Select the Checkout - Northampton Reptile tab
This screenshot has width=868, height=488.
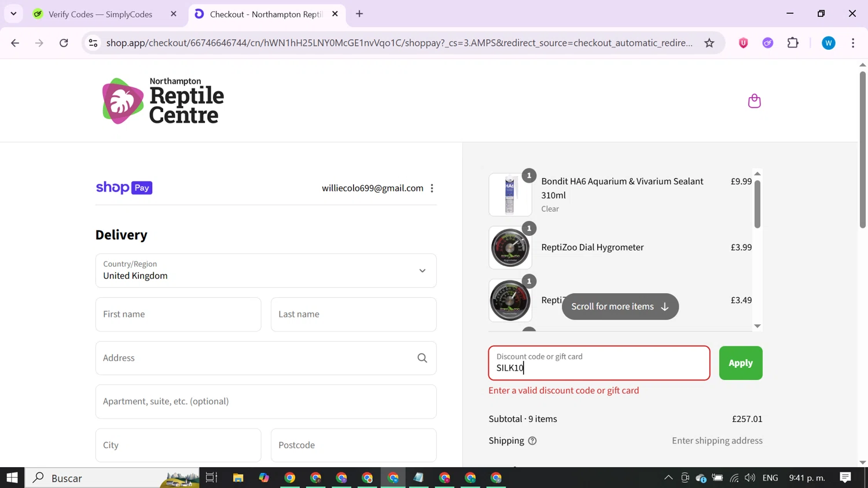coord(266,14)
